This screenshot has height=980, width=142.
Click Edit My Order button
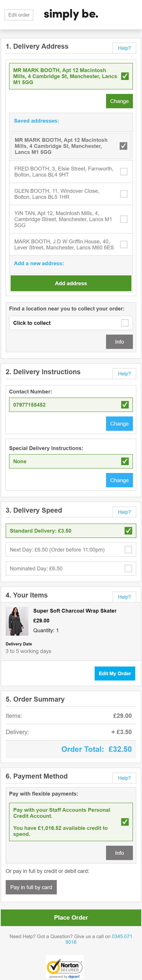pos(115,673)
